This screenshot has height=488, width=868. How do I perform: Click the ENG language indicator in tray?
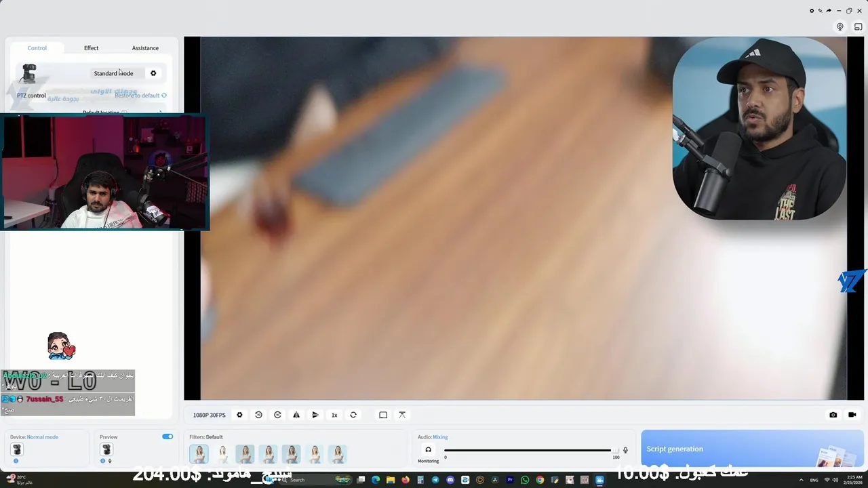(814, 480)
